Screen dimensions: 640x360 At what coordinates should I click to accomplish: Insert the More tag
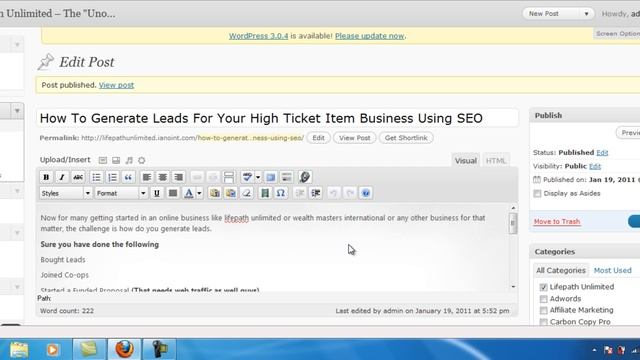click(229, 177)
